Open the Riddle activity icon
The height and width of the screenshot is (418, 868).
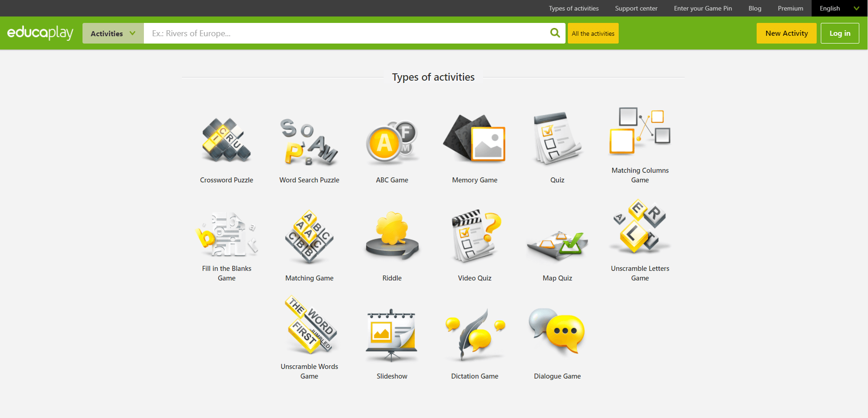(x=392, y=236)
